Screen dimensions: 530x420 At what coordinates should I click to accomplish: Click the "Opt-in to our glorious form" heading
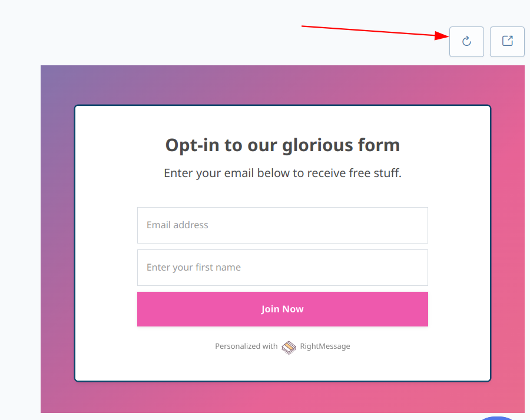282,145
